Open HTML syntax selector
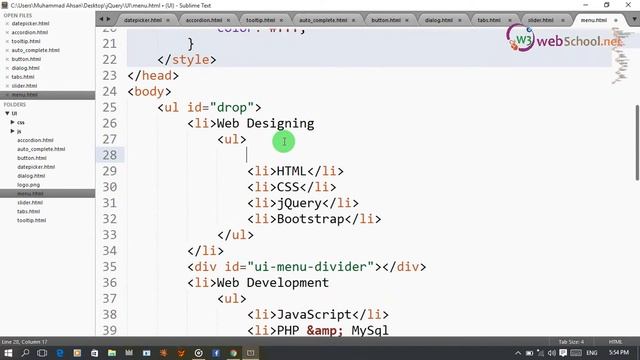640x360 pixels. [x=615, y=342]
